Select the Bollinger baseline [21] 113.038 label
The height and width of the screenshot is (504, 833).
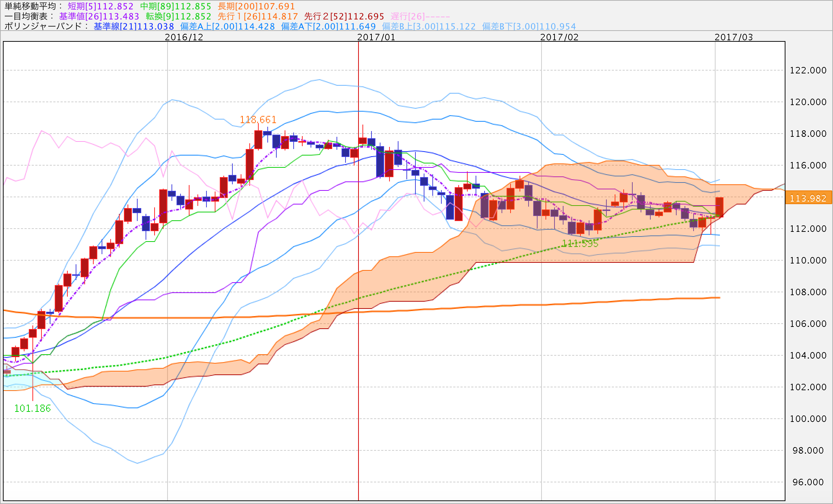(x=134, y=27)
